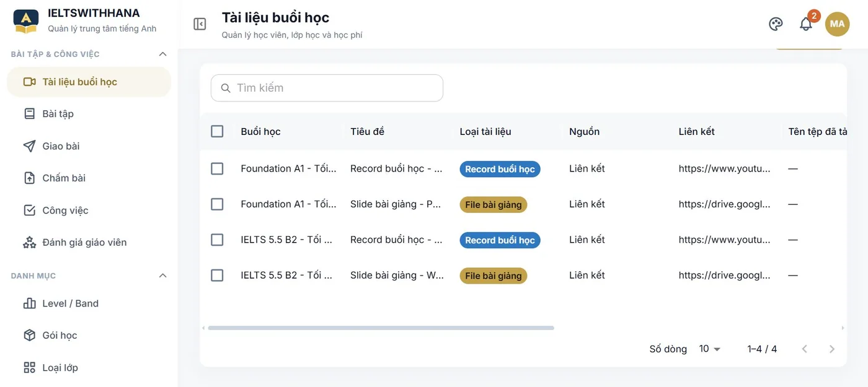This screenshot has width=868, height=387.
Task: Go to next page arrow
Action: point(832,349)
